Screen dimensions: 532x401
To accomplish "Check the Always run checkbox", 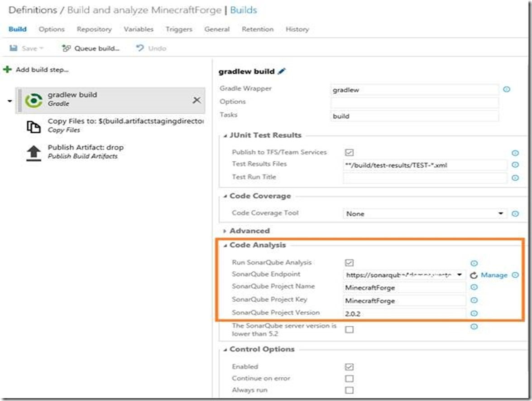I will 349,390.
